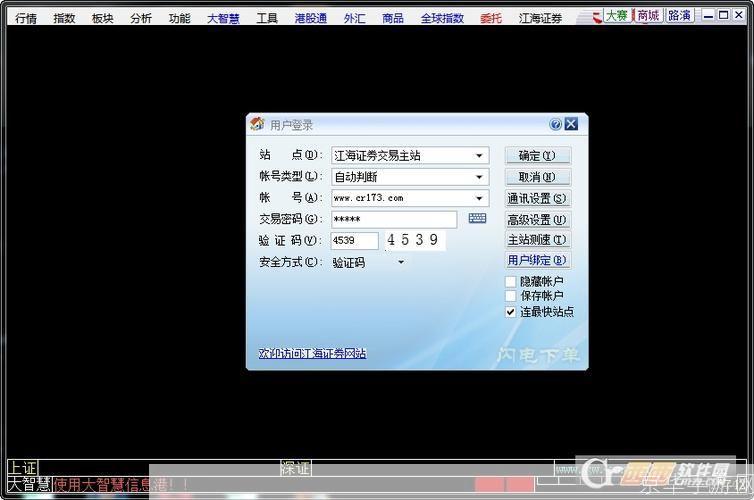This screenshot has width=754, height=500.
Task: Click the house icon in login dialog title
Action: (257, 124)
